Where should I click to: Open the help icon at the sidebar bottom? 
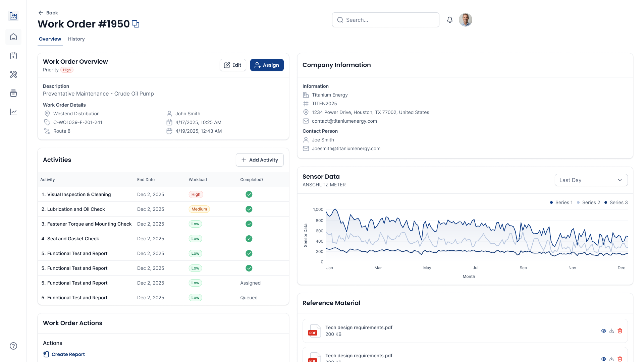point(13,346)
